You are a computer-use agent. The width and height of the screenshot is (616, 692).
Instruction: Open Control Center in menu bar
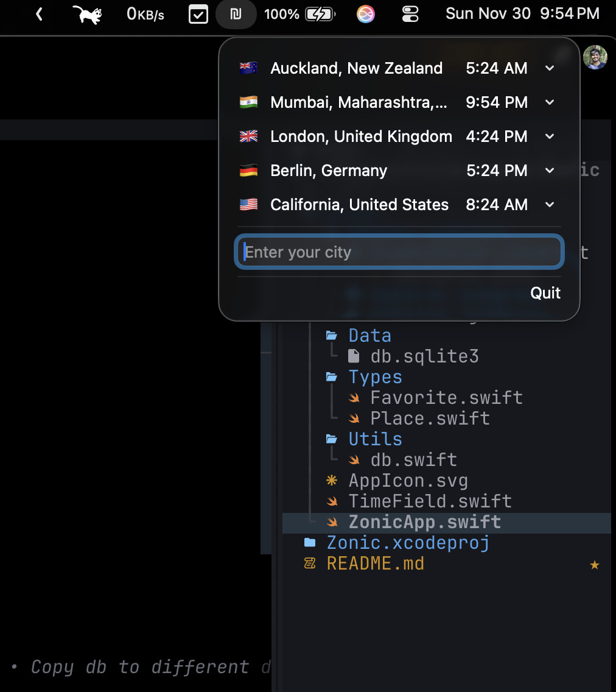[411, 14]
